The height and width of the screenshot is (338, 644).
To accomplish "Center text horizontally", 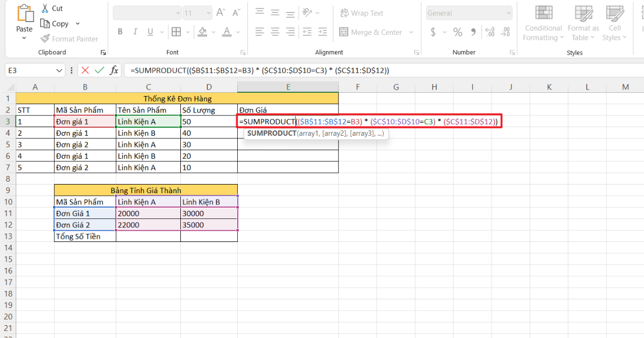I will 275,32.
